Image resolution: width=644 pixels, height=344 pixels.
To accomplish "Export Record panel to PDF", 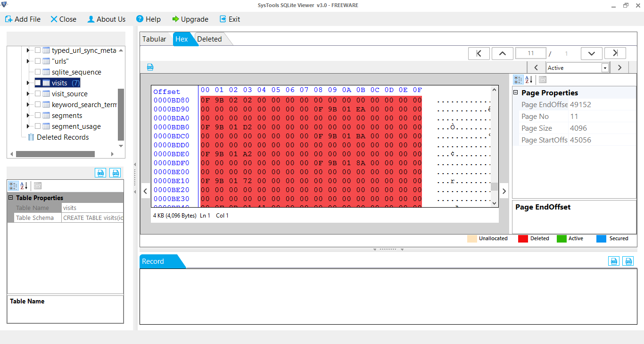I will click(x=628, y=261).
